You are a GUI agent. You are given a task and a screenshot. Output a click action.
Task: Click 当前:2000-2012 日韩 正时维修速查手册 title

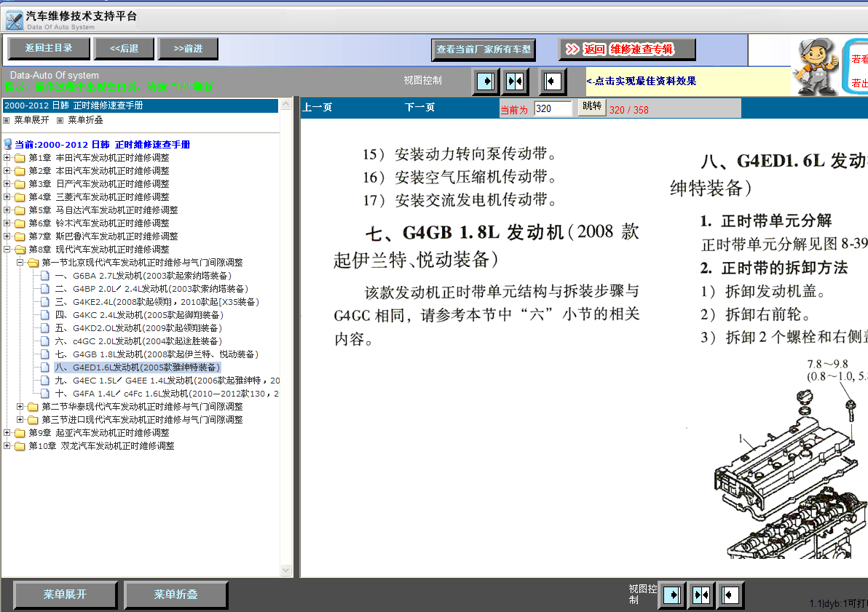pyautogui.click(x=103, y=144)
